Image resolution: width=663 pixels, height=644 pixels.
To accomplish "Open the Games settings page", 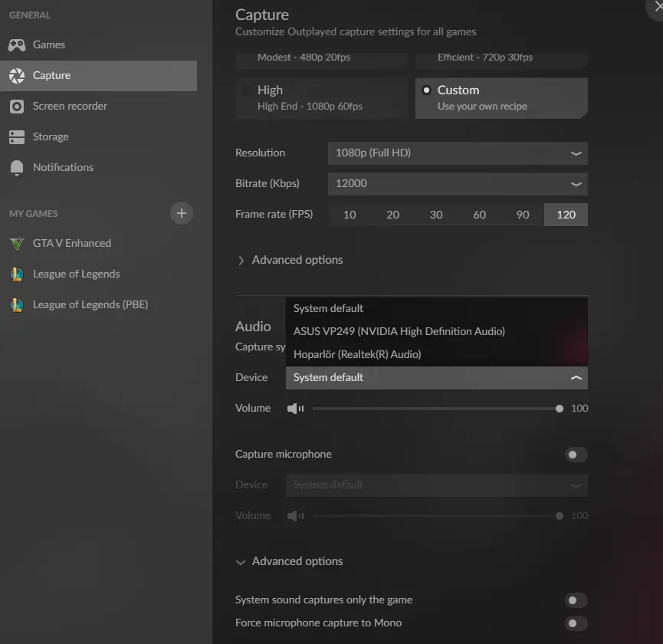I will [99, 44].
